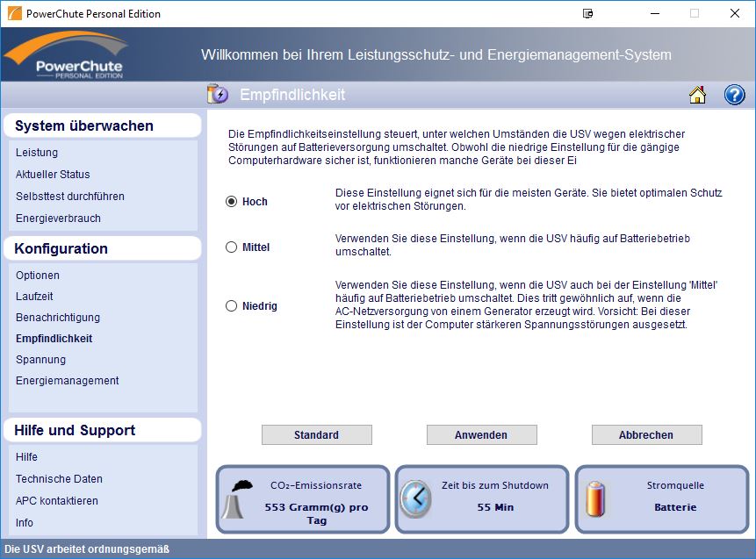
Task: Choose the Niedrig sensitivity setting
Action: coord(232,306)
